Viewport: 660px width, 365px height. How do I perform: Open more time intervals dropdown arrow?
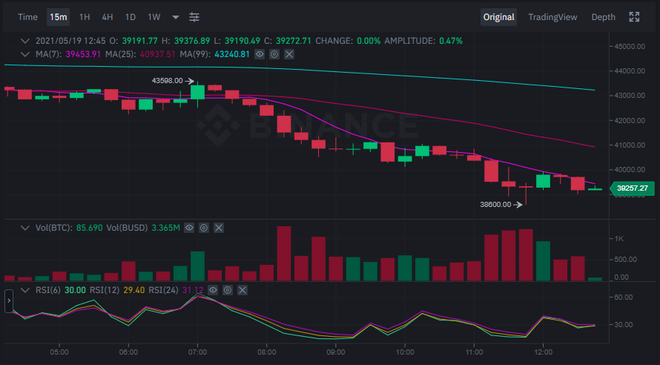tap(176, 17)
